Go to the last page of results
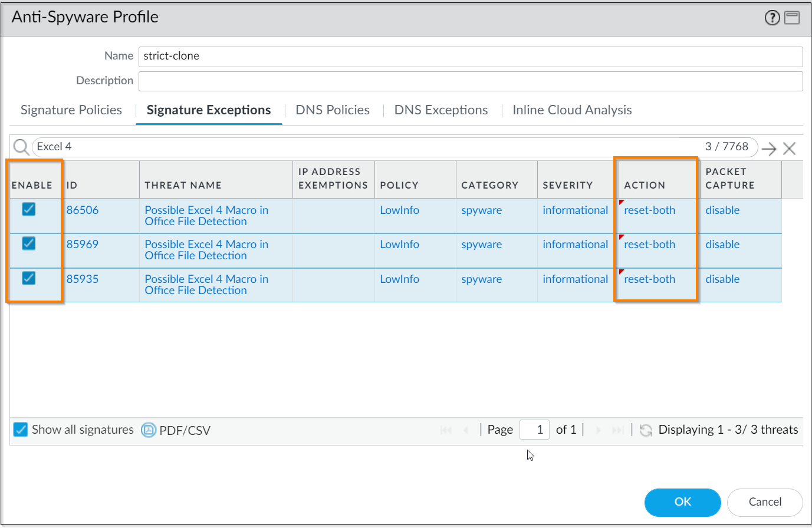 (617, 430)
